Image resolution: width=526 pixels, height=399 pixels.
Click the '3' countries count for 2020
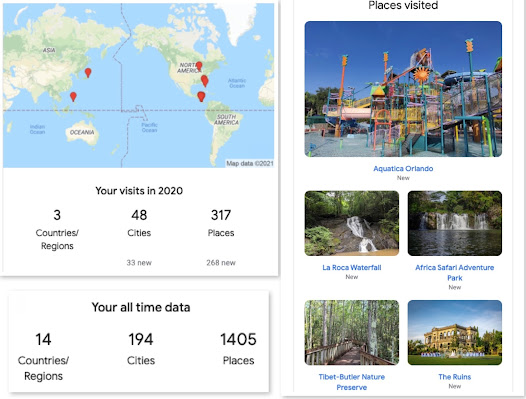[x=57, y=215]
